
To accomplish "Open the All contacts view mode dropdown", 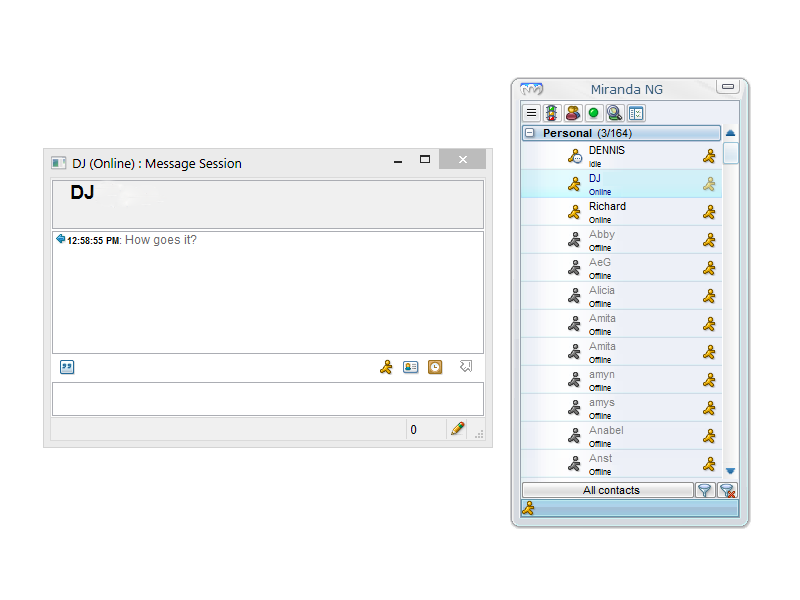I will point(607,490).
